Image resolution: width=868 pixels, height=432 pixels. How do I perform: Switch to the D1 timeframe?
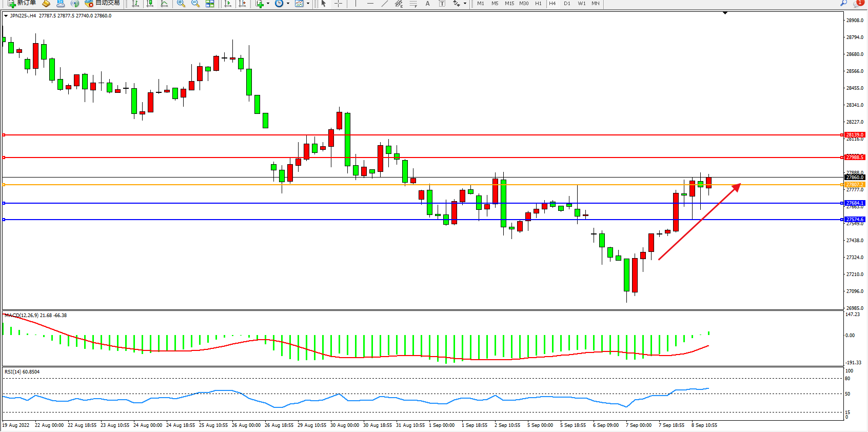click(x=567, y=4)
